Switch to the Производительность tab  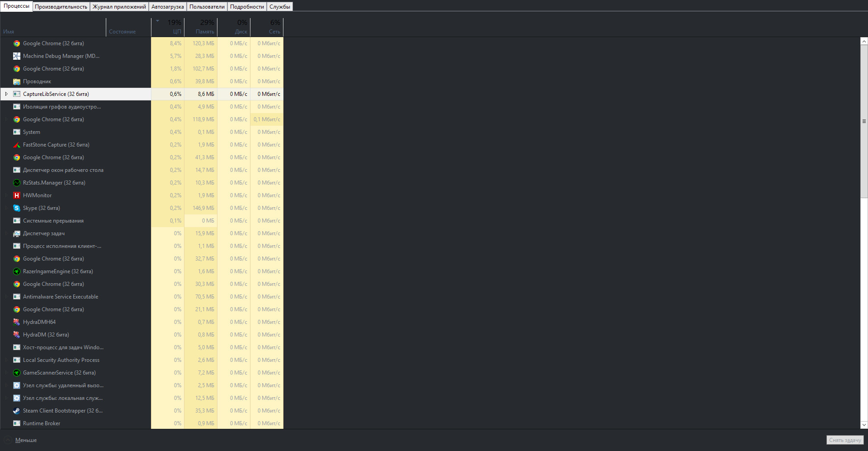pyautogui.click(x=61, y=7)
